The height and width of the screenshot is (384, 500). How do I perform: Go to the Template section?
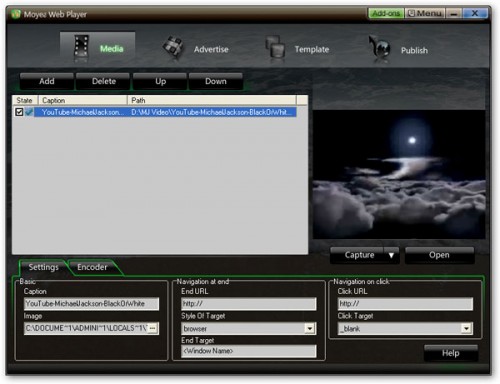312,49
